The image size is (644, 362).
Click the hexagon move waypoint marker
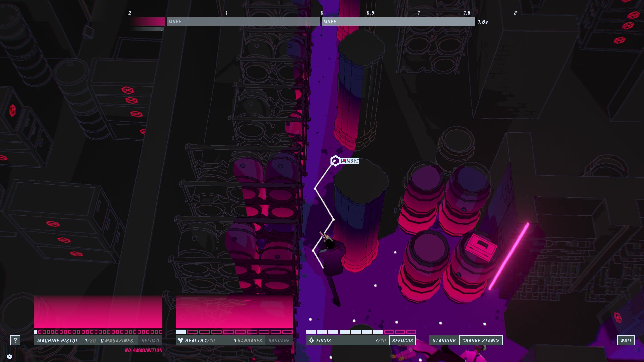click(x=335, y=161)
